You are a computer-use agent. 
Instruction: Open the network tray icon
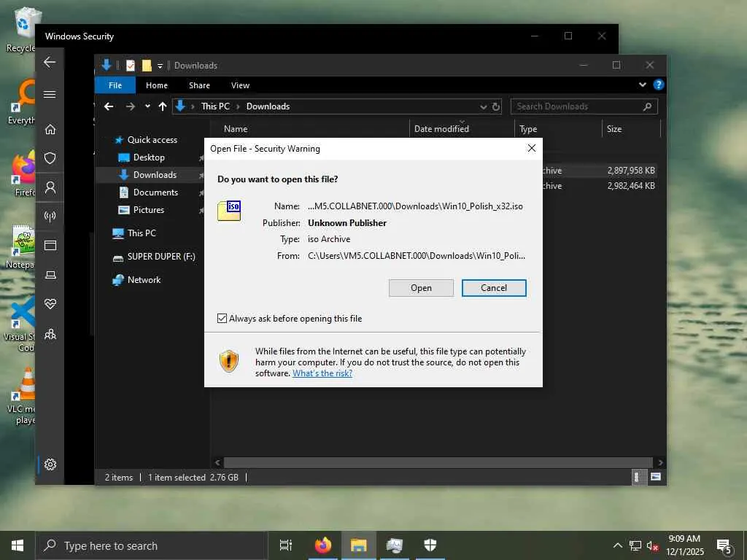coord(635,545)
